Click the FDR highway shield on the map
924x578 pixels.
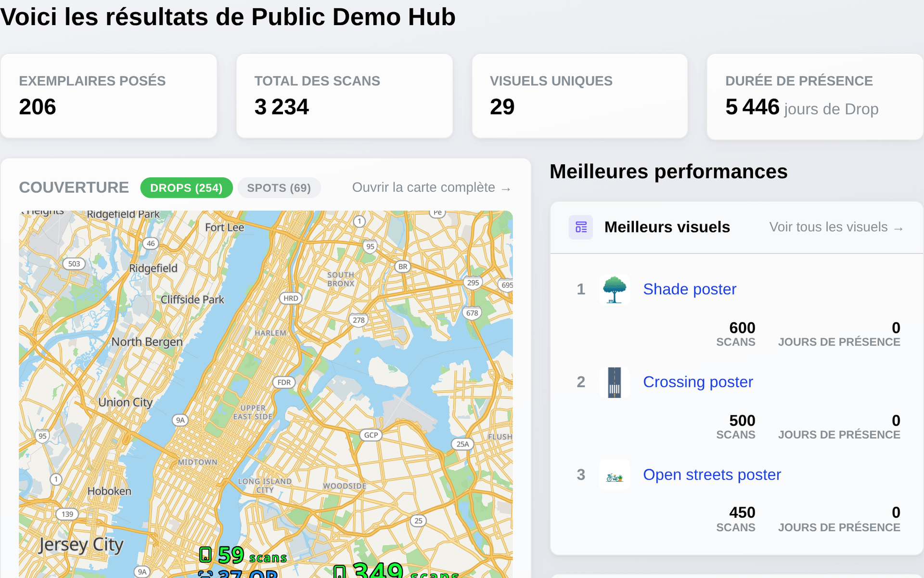coord(284,382)
